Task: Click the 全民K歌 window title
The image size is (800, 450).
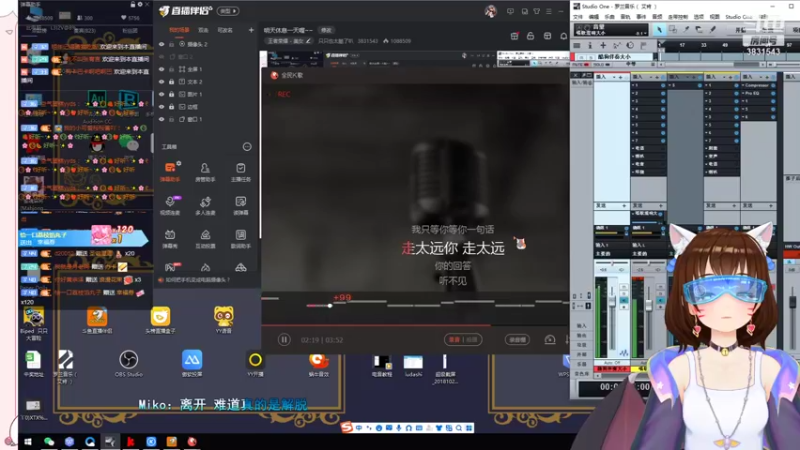Action: 292,76
